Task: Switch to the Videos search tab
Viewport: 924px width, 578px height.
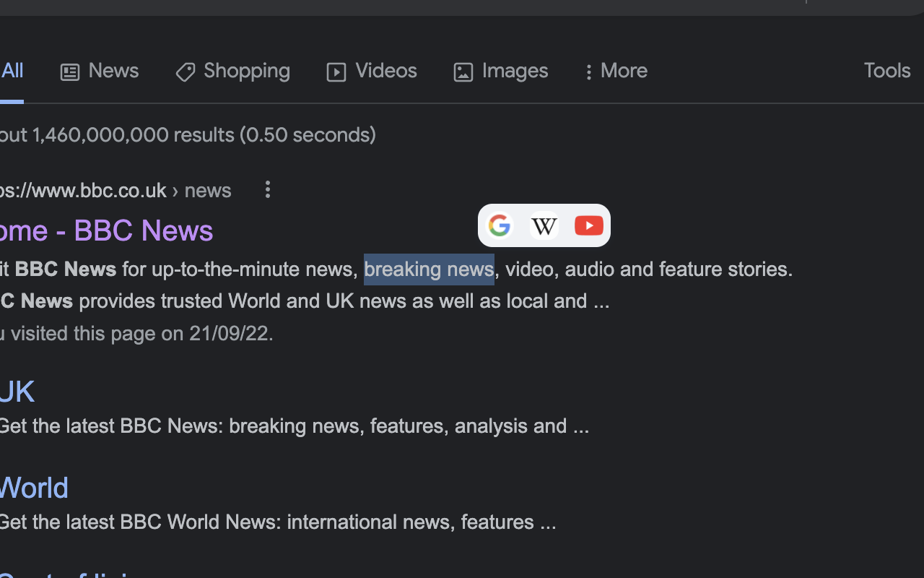Action: [372, 71]
